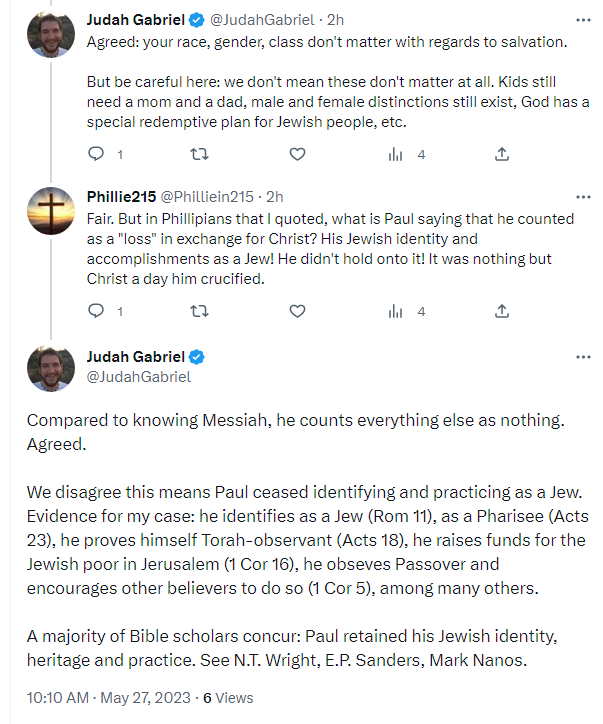Screen dimensions: 603x724
Task: View analytics on Judah Gabriel's first tweet
Action: coord(397,154)
